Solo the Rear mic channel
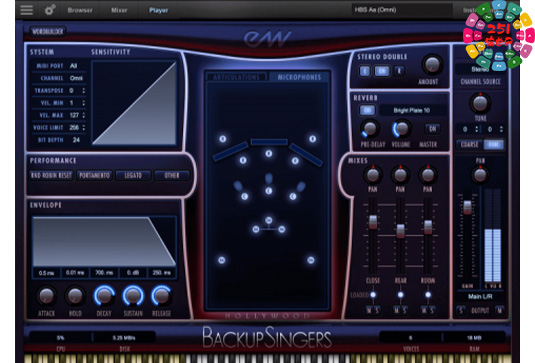 (404, 310)
